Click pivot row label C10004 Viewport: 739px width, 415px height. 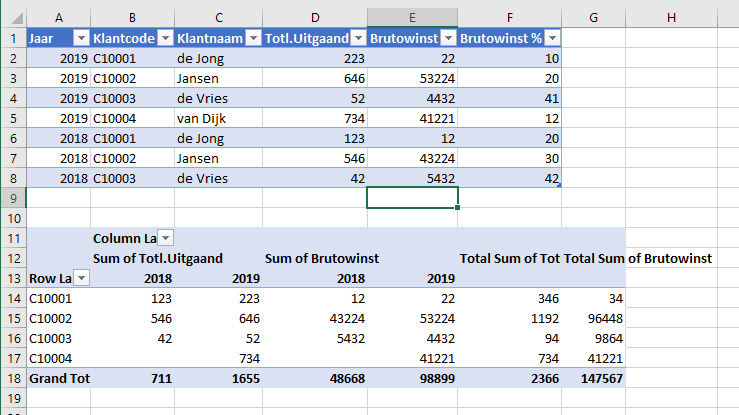pyautogui.click(x=58, y=358)
